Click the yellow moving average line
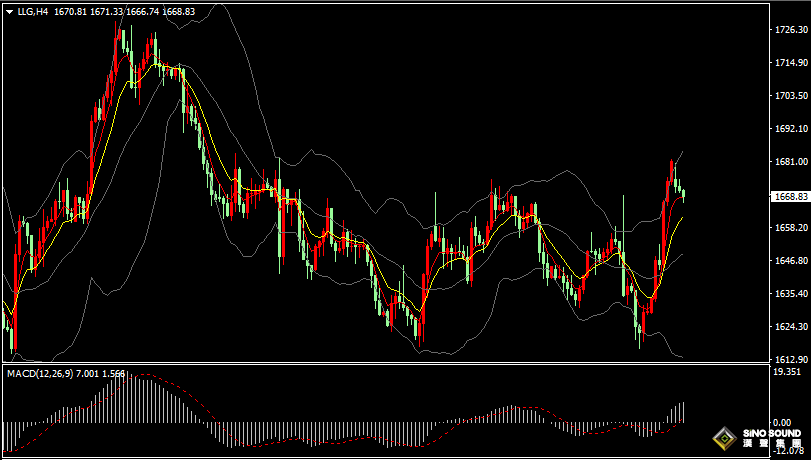Screen dimensions: 811x460 point(200,110)
